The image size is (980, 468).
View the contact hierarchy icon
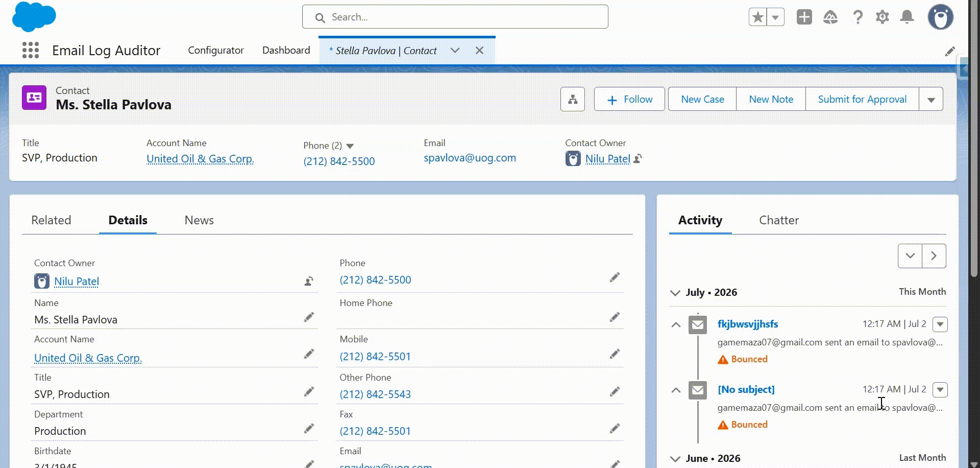[x=573, y=99]
